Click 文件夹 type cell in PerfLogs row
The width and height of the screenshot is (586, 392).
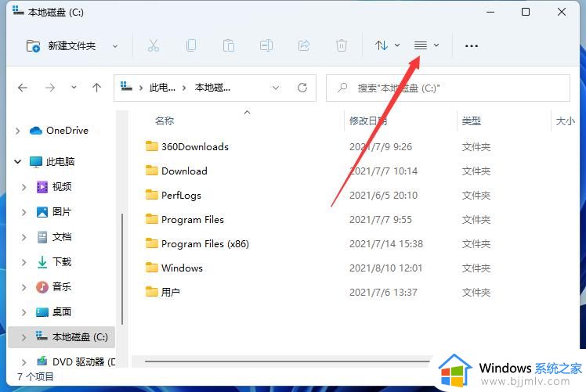(476, 196)
